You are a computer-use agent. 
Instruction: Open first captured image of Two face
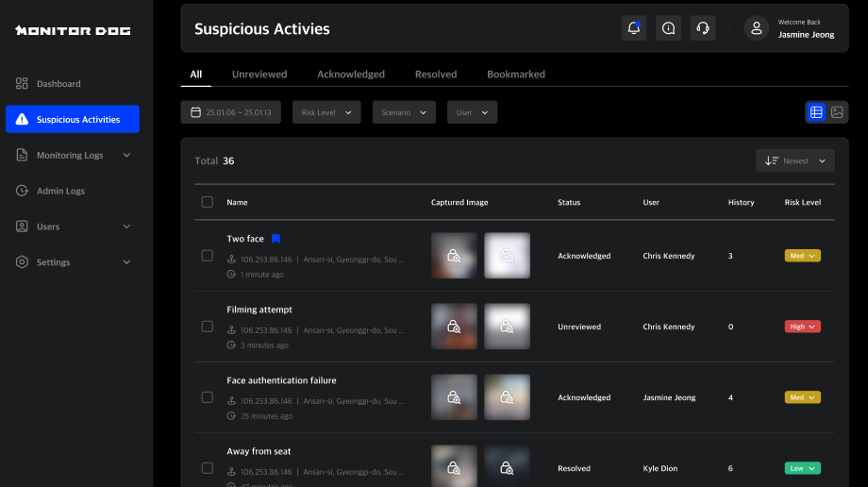454,256
